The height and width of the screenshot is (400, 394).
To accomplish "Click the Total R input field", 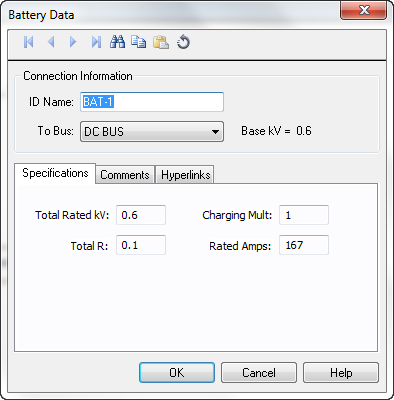I will (141, 245).
